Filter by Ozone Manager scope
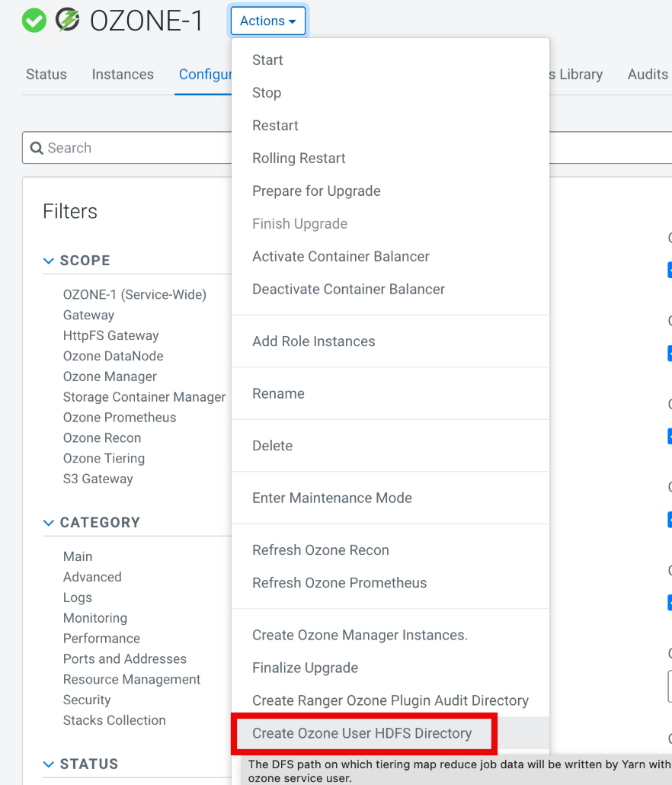Screen dimensions: 672x785 point(110,376)
